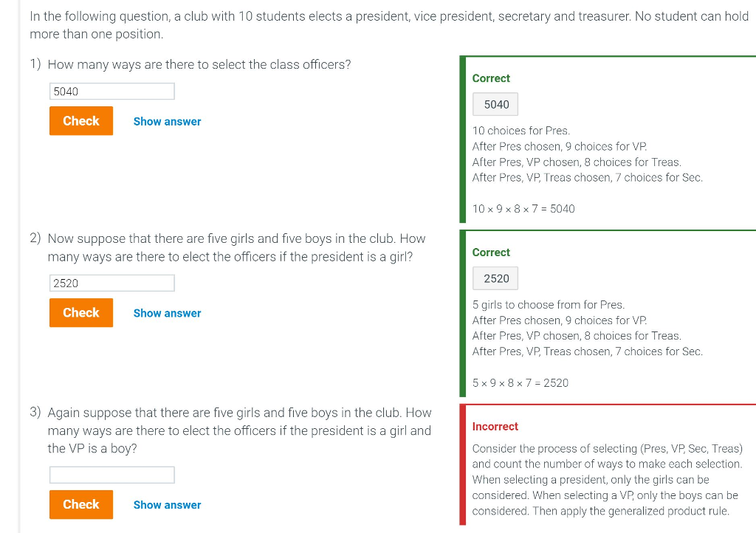Viewport: 756px width, 533px height.
Task: Click the Incorrect feedback heading
Action: click(x=495, y=426)
